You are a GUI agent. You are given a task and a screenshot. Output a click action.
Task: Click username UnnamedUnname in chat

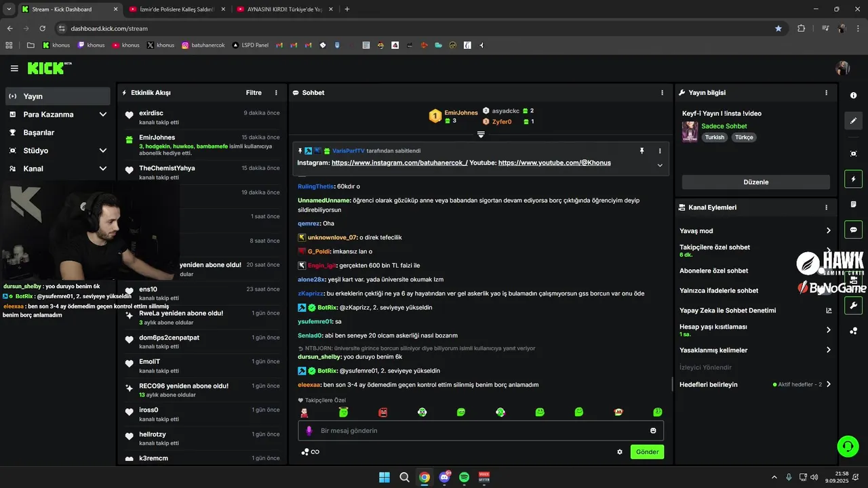pos(324,201)
